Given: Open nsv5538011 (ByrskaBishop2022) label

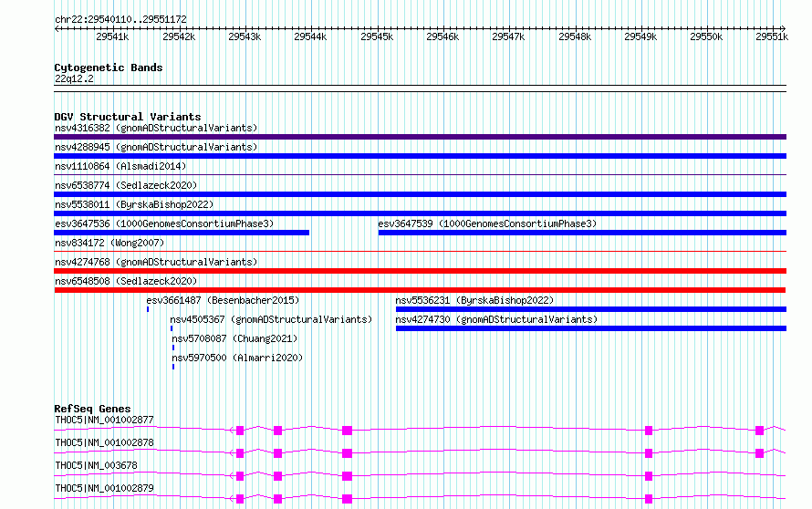Looking at the screenshot, I should (x=134, y=204).
